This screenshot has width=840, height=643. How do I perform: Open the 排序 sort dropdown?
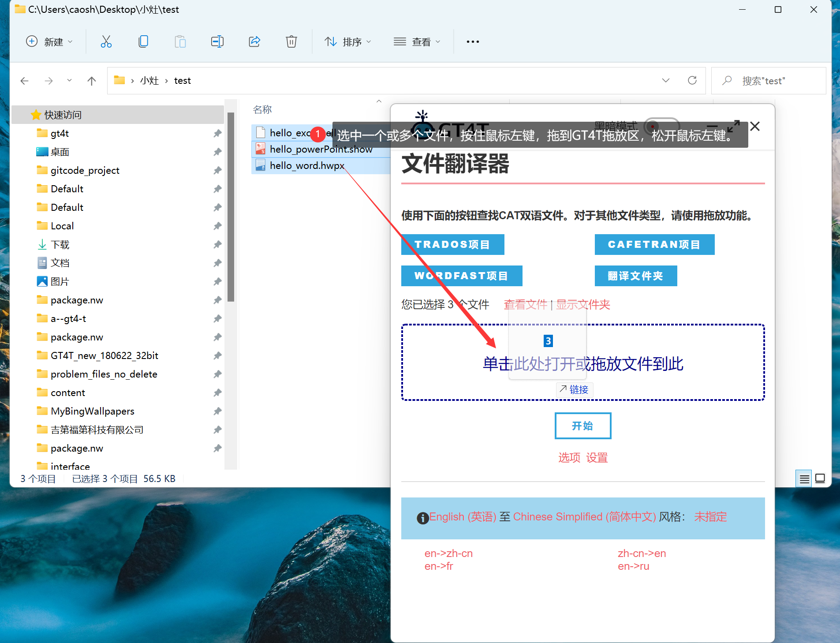click(x=348, y=42)
